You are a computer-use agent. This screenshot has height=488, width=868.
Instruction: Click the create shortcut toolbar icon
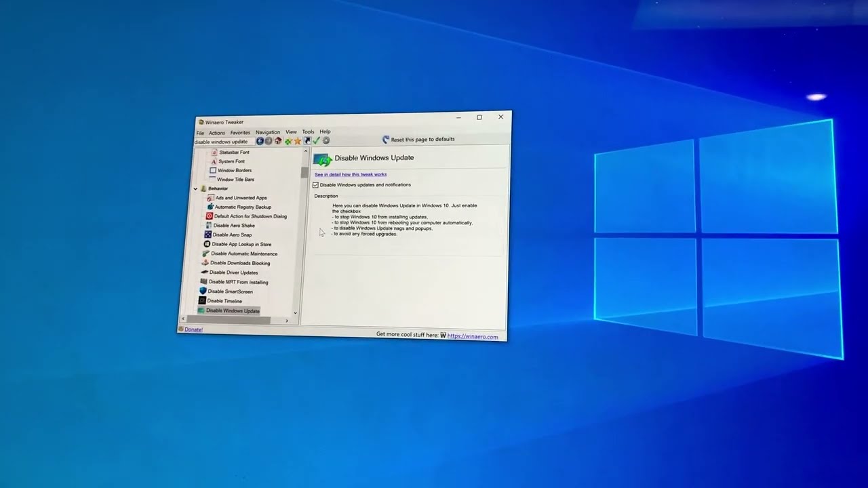tap(307, 140)
